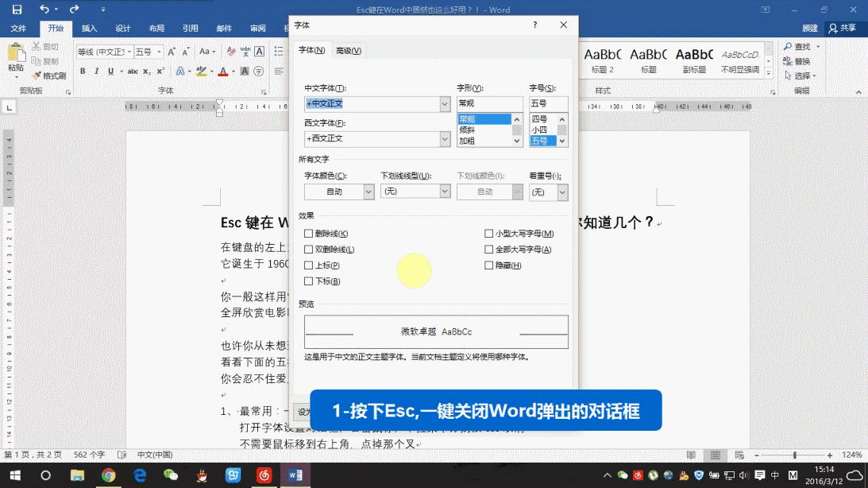Click the underline icon in the ribbon
This screenshot has height=488, width=868.
pos(110,71)
